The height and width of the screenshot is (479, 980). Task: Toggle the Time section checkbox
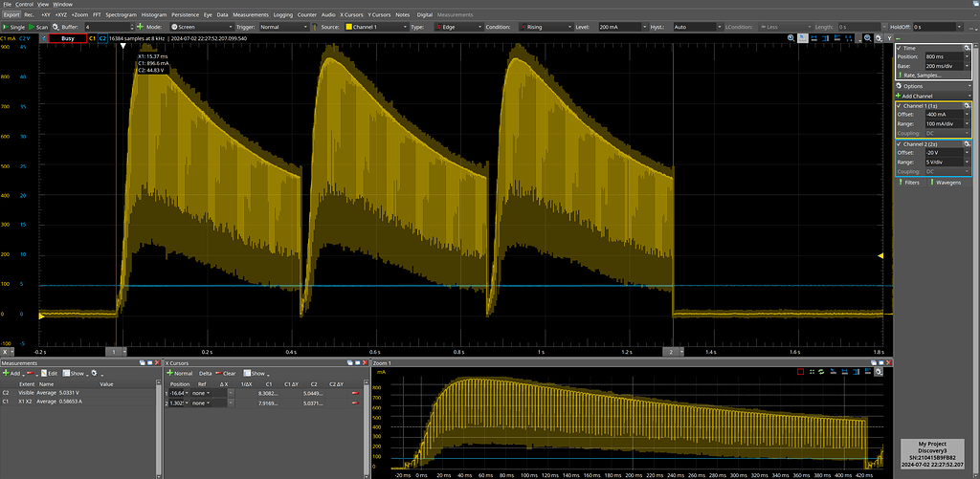[x=900, y=47]
